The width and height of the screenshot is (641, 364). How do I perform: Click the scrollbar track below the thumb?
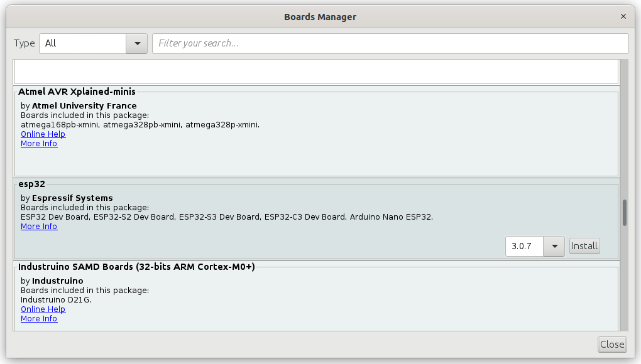point(624,278)
